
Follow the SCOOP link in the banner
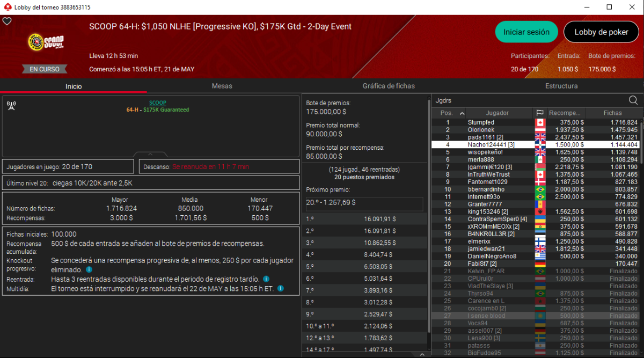point(157,103)
